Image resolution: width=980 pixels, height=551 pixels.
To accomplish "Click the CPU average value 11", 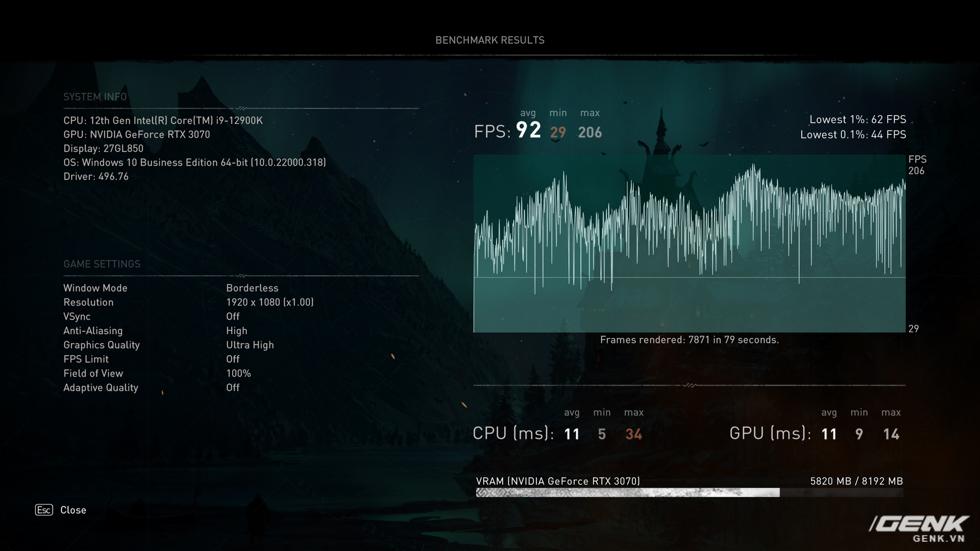I will tap(572, 434).
